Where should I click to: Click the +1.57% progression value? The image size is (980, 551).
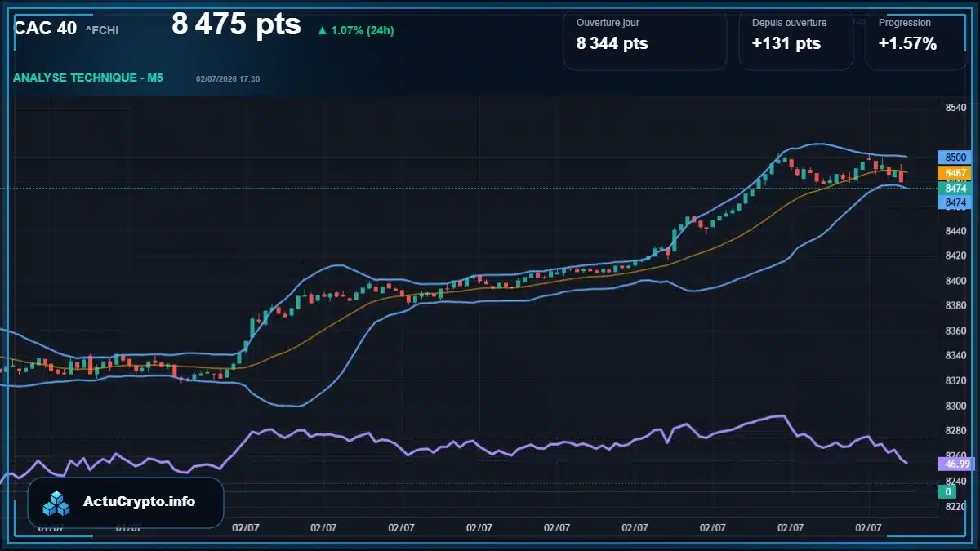907,43
